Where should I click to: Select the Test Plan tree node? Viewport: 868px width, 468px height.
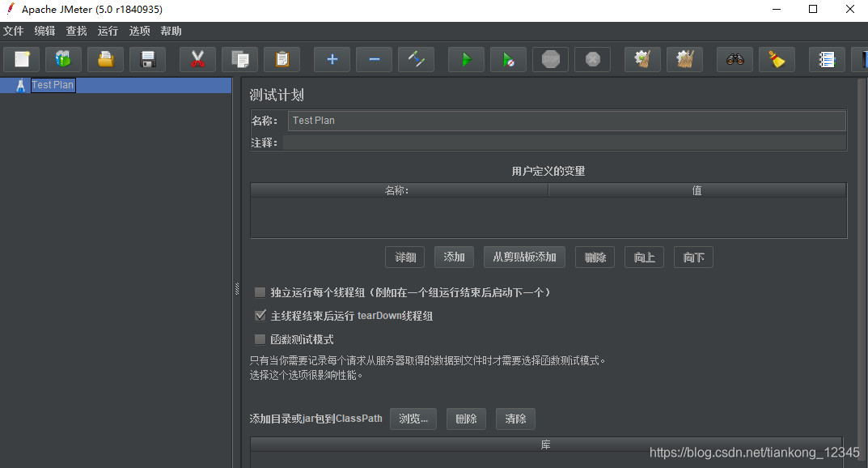tap(53, 85)
